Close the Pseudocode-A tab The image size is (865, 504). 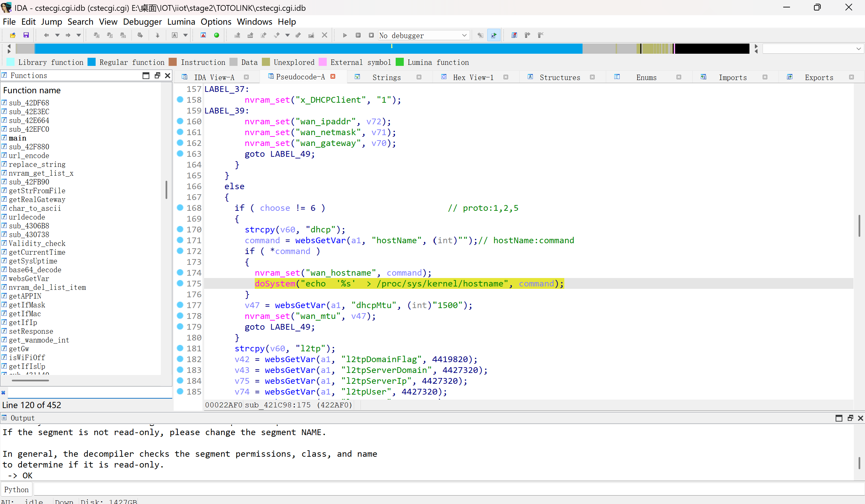point(332,76)
